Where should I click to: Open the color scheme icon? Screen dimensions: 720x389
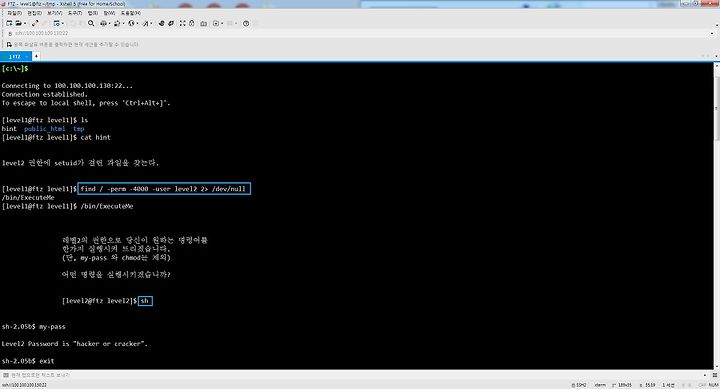(117, 23)
